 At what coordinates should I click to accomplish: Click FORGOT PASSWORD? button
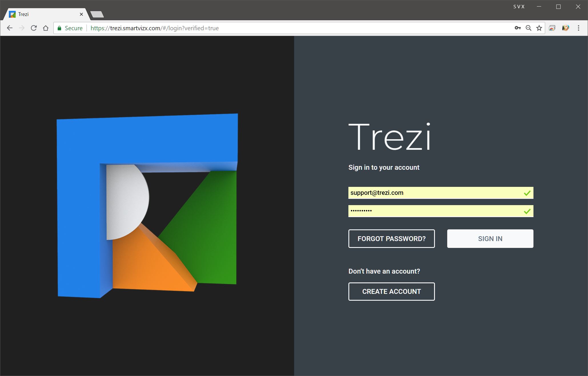(x=391, y=238)
